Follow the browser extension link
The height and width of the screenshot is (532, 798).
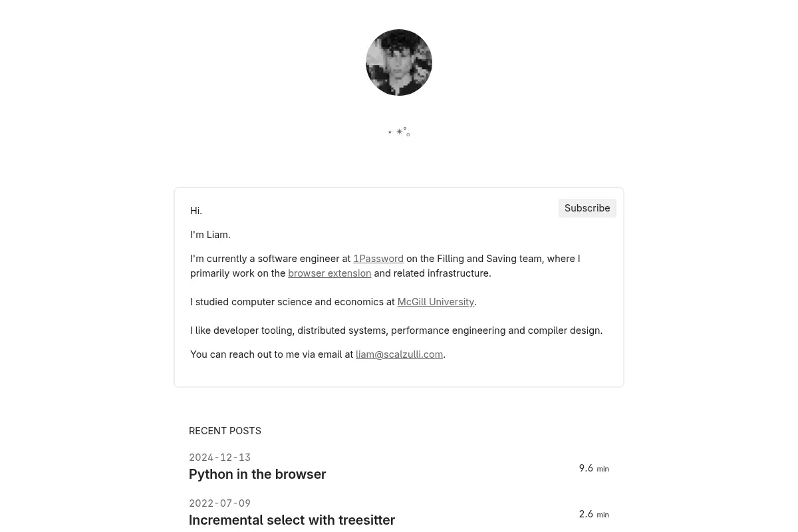coord(329,273)
